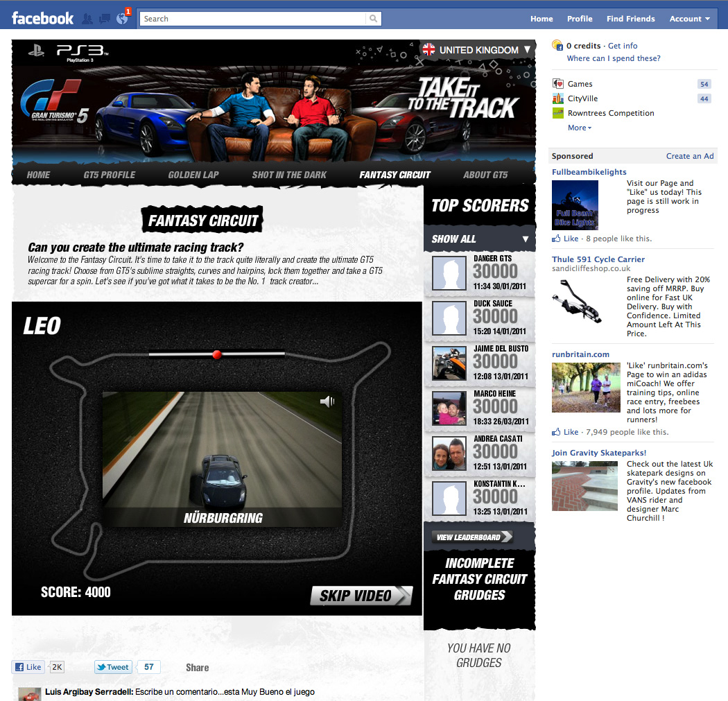
Task: Open Fullbeambikelights ad title
Action: 589,172
